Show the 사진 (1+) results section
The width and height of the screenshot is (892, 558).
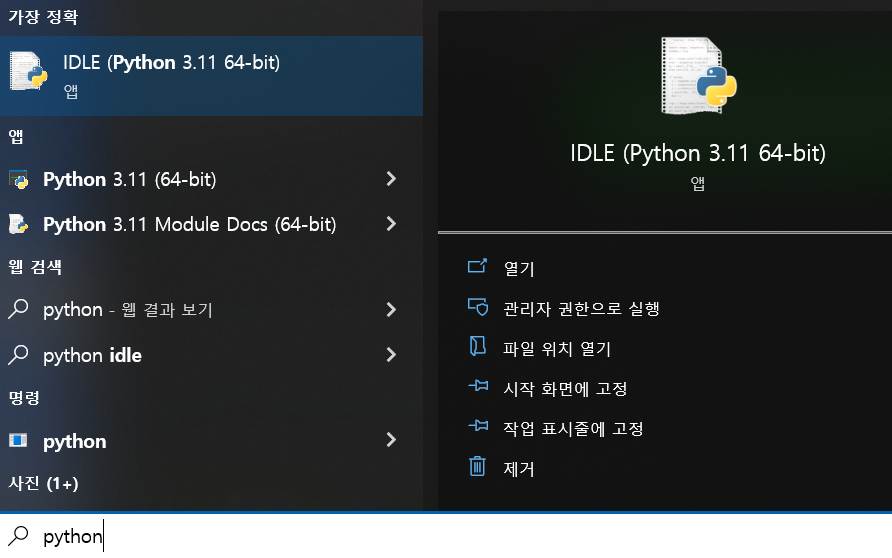43,483
